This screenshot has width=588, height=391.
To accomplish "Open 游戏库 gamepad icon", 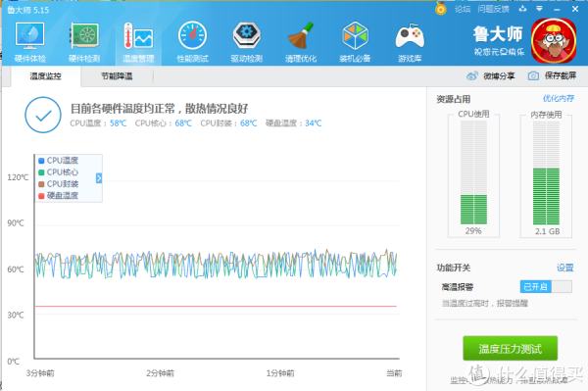I will click(410, 42).
